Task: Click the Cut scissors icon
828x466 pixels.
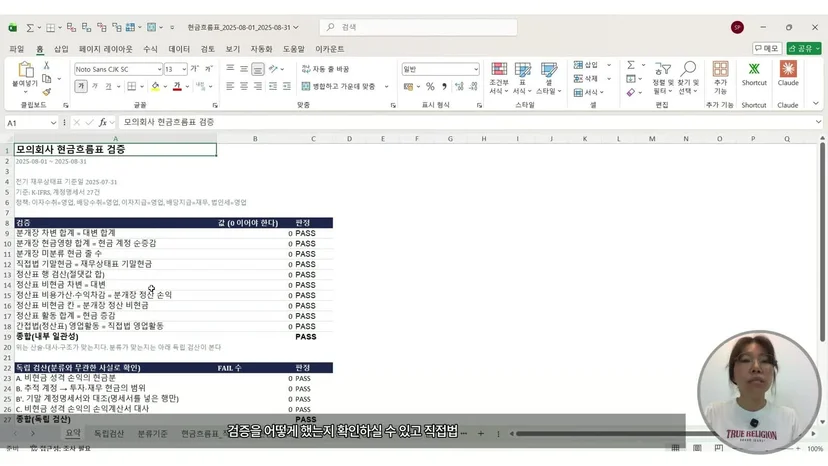Action: 46,65
